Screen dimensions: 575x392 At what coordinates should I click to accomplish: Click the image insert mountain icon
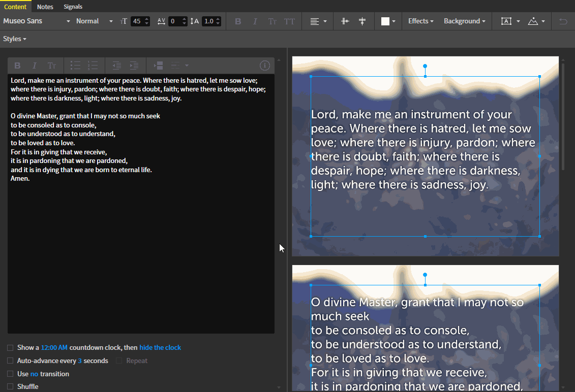coord(533,21)
